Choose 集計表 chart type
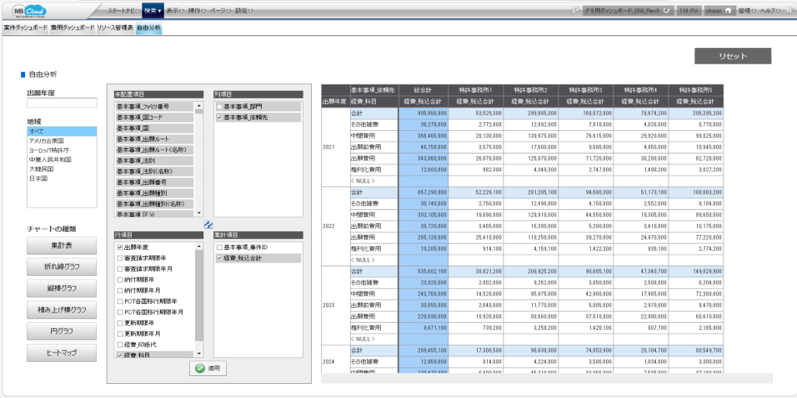 [x=62, y=246]
